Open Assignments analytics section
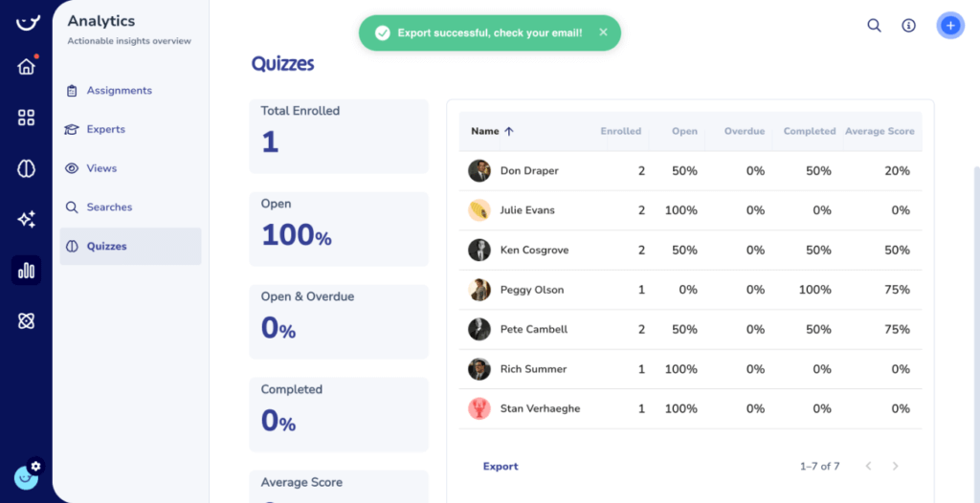Screen dimensions: 980x503 click(119, 91)
